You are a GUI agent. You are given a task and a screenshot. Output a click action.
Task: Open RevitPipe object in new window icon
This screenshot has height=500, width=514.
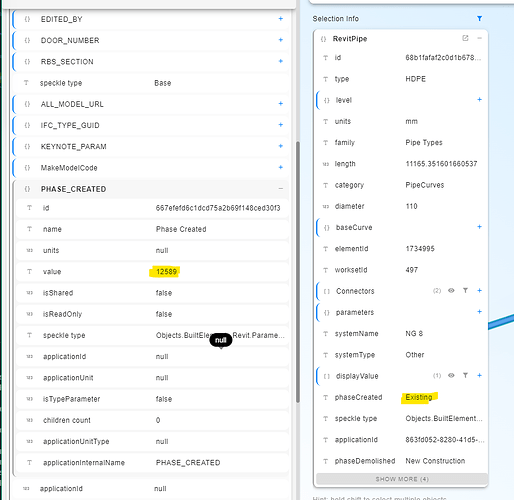point(465,38)
